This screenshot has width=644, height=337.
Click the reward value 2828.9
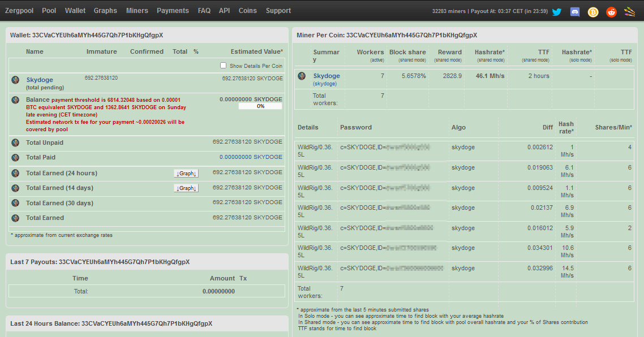tap(452, 76)
